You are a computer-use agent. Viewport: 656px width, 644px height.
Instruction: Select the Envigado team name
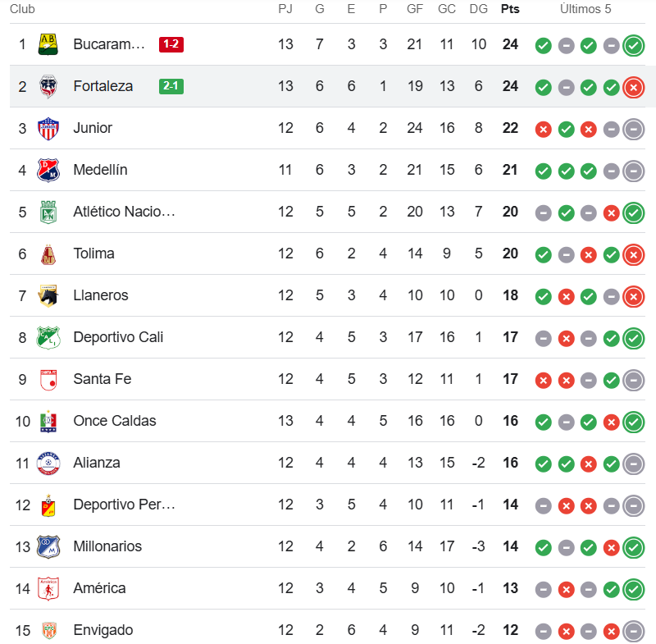tap(102, 630)
